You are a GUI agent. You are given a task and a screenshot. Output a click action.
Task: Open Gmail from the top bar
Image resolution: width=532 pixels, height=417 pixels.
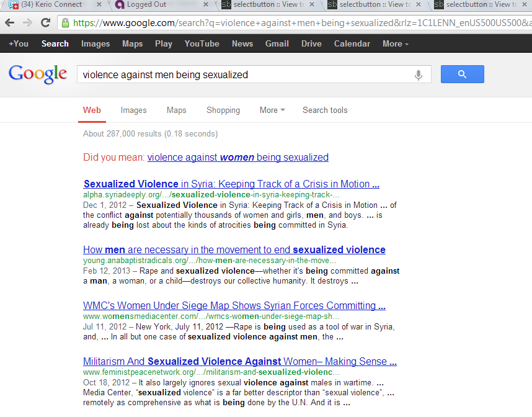coord(277,43)
